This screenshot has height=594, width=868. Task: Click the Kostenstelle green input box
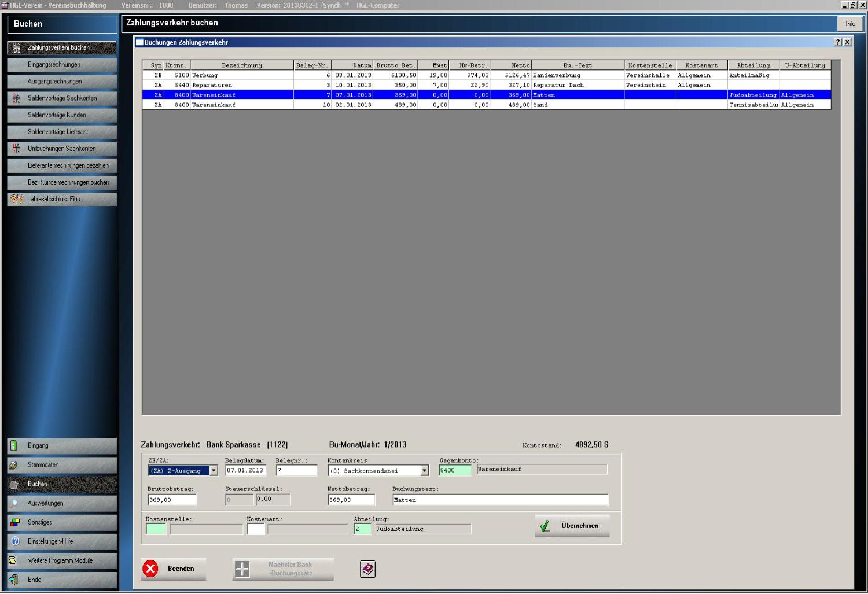pyautogui.click(x=156, y=529)
